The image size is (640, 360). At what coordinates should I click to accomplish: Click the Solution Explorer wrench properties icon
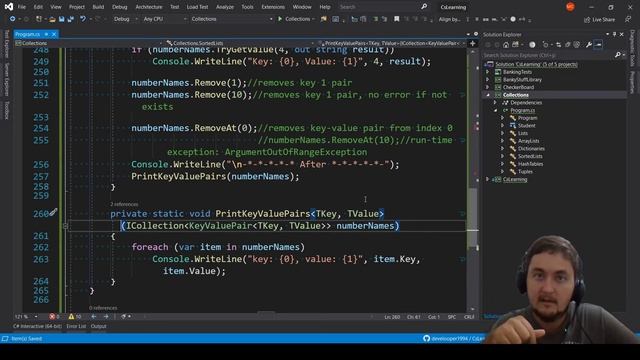coord(589,44)
